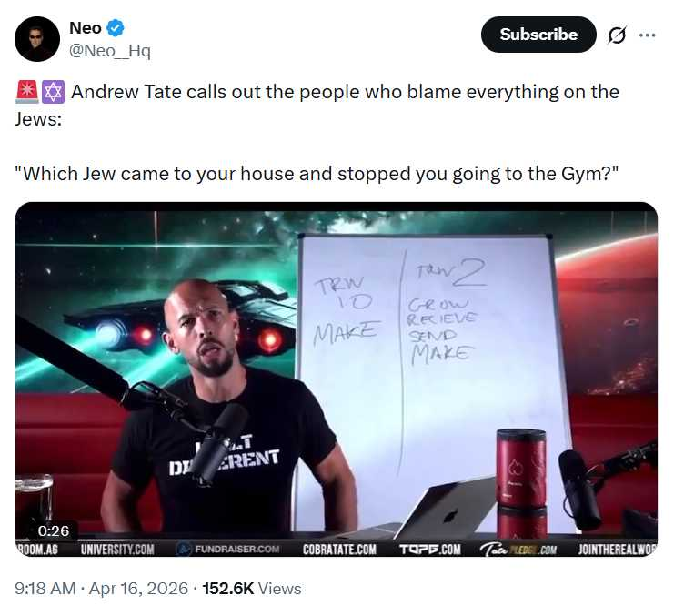Click the FUNDRAISER.COM logo in video banner
The width and height of the screenshot is (674, 616).
click(228, 550)
